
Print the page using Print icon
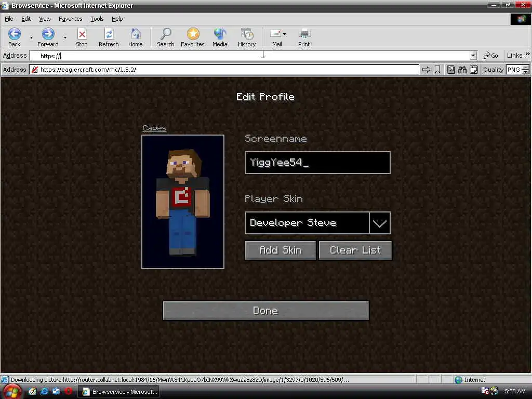304,37
